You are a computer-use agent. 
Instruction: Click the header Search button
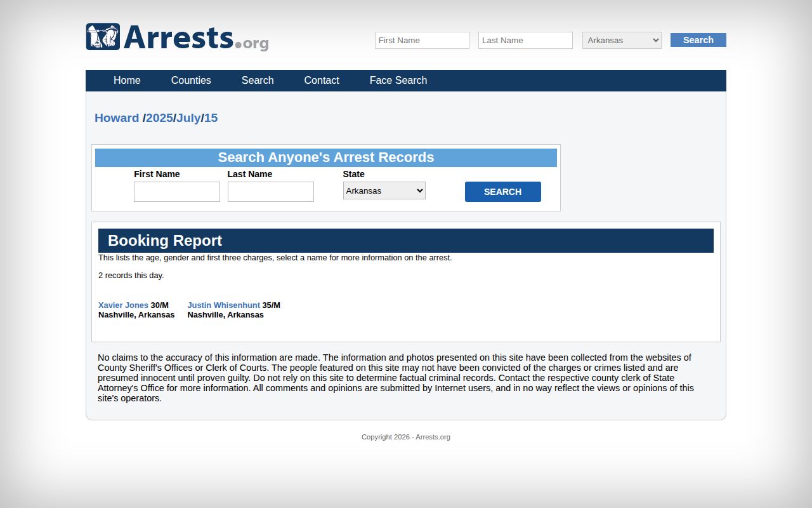[698, 40]
